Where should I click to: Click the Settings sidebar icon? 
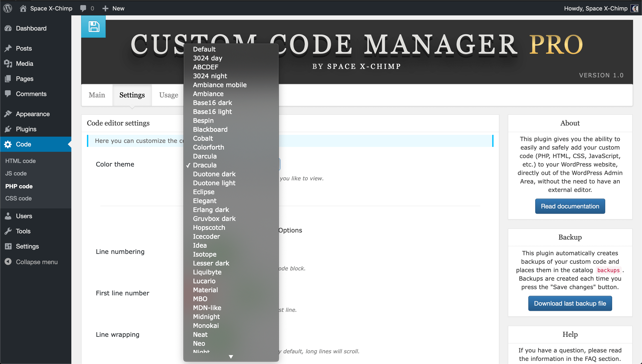pyautogui.click(x=8, y=246)
